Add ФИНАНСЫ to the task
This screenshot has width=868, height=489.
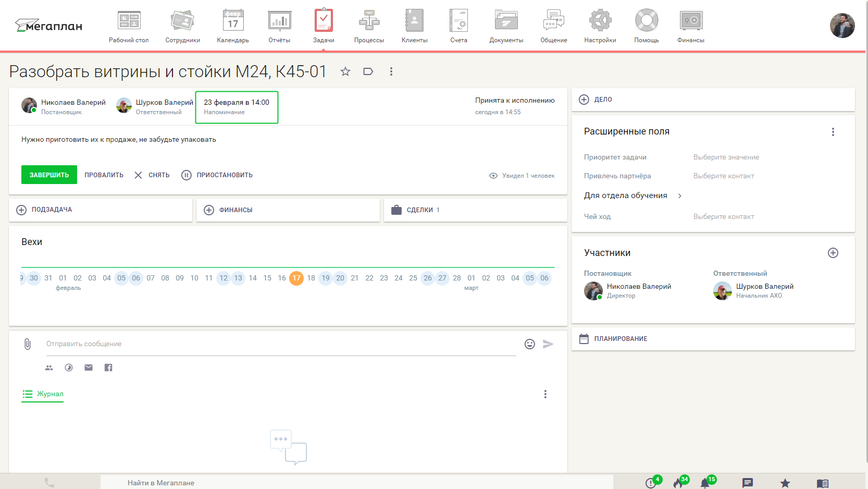click(288, 210)
